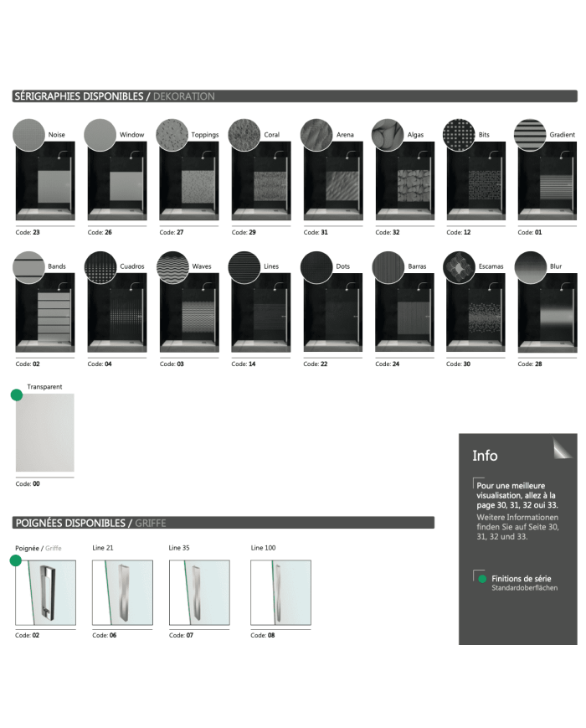Select the Line 35 handle image
This screenshot has height=728, width=586.
[199, 592]
